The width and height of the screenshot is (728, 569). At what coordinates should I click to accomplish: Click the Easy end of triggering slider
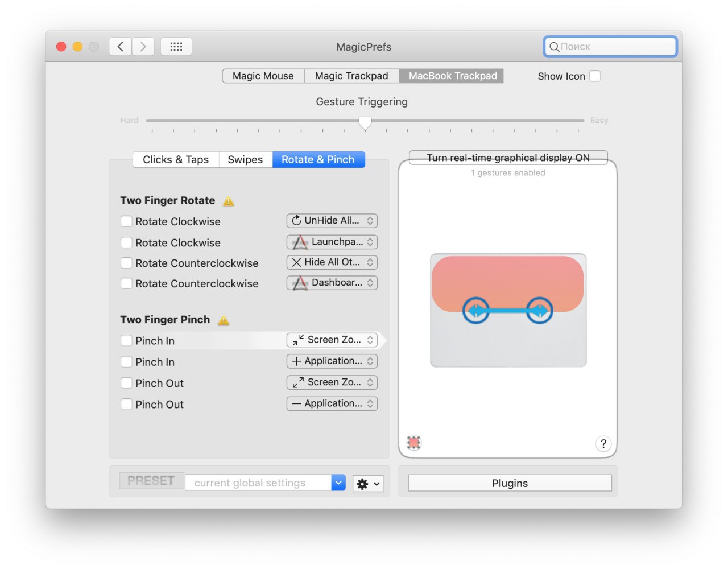(x=599, y=121)
